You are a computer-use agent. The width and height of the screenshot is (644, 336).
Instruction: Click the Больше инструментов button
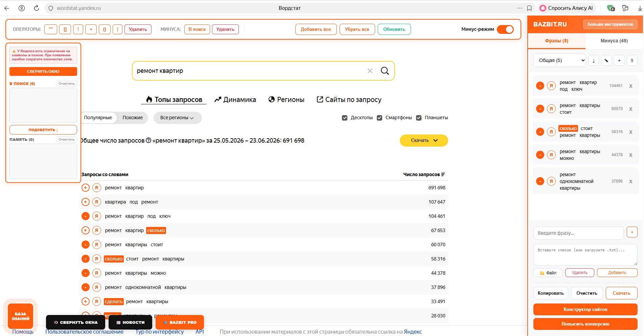pos(610,24)
